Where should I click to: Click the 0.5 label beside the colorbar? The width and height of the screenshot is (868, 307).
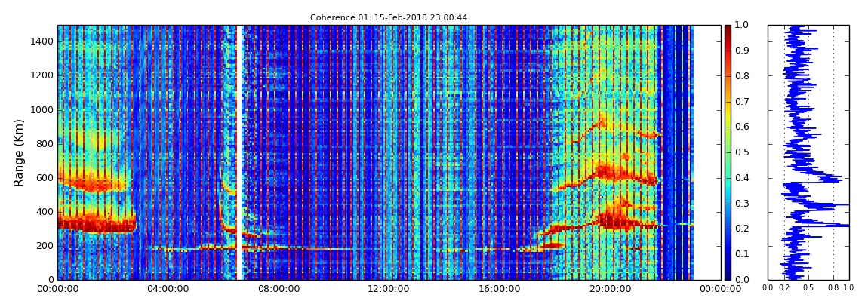click(x=740, y=152)
